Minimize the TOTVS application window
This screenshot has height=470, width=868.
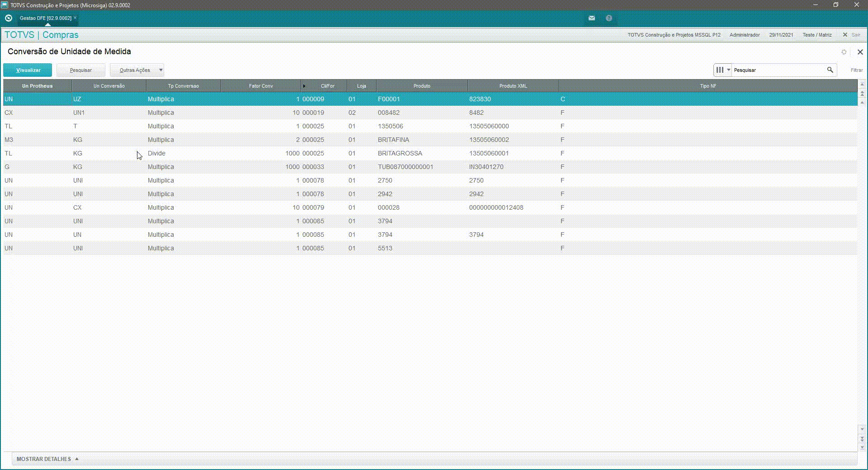point(816,5)
